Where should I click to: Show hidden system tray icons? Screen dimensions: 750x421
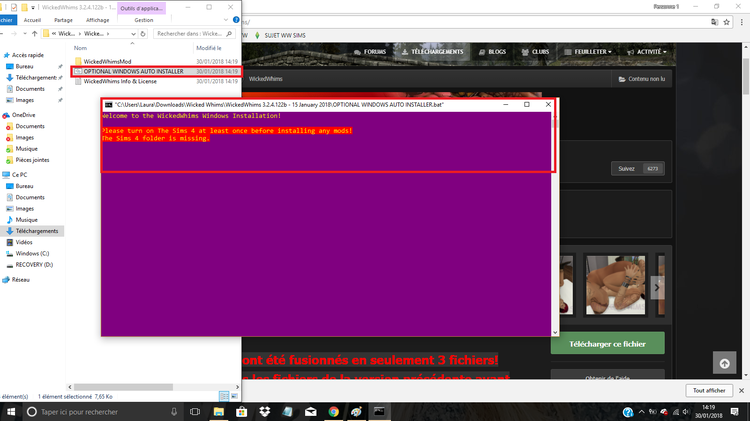(641, 411)
